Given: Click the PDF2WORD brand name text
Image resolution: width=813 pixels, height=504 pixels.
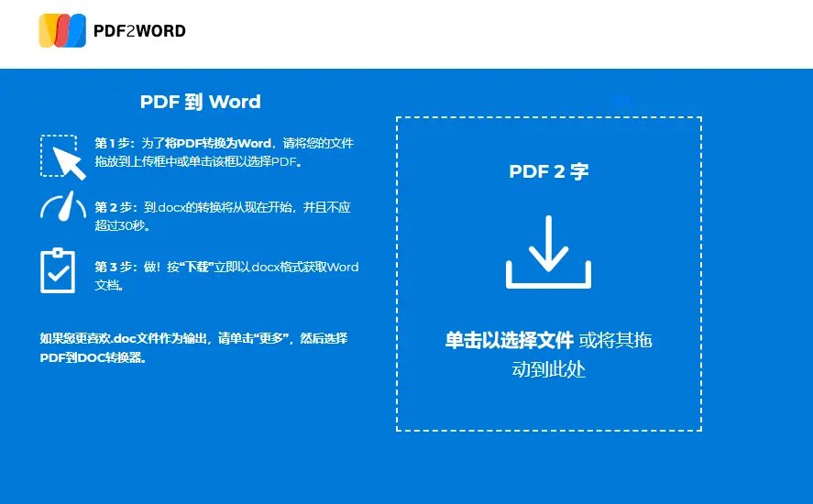Looking at the screenshot, I should click(x=139, y=31).
